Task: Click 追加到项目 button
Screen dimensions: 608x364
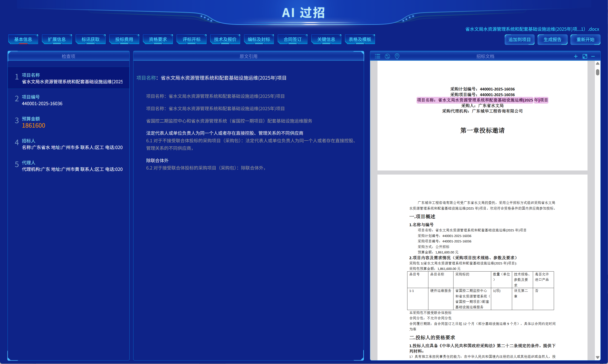Action: 519,40
